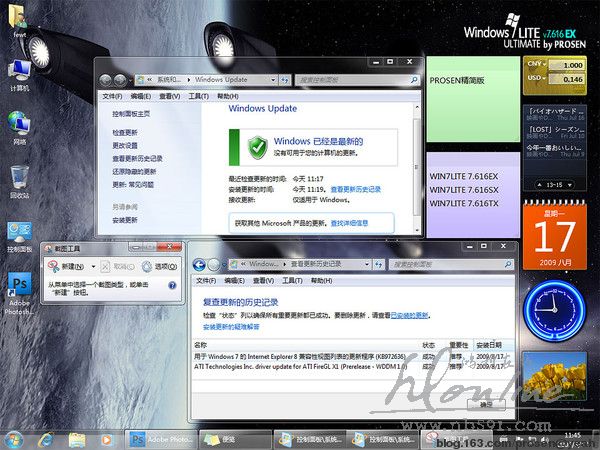
Task: Open the 控制面板 desktop icon
Action: click(x=19, y=232)
